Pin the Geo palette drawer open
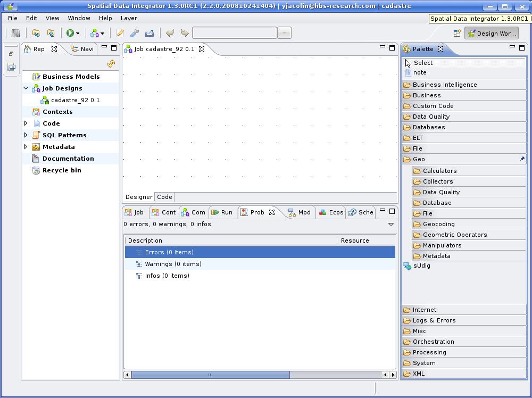Screen dimensions: 532x398 (x=522, y=159)
